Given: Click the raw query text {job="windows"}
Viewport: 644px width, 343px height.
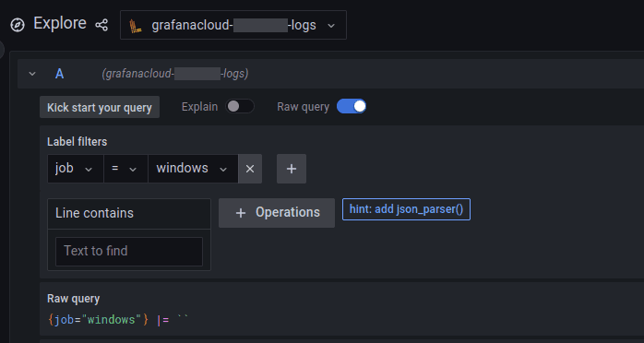Looking at the screenshot, I should click(x=98, y=320).
